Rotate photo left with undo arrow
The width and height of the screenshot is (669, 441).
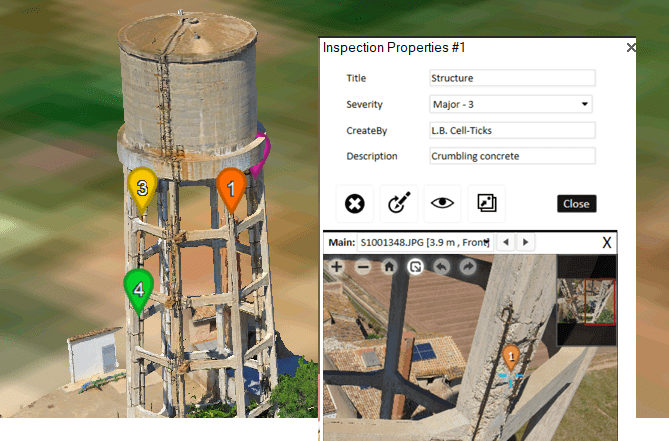[x=441, y=267]
